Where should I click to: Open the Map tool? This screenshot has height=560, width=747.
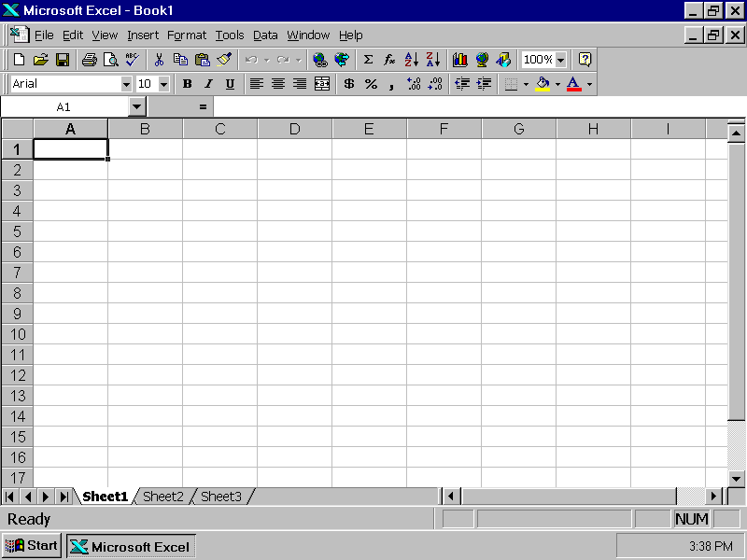pyautogui.click(x=480, y=60)
